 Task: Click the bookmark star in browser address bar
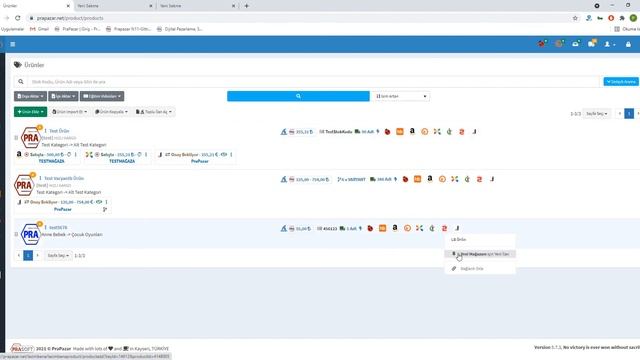pos(575,18)
